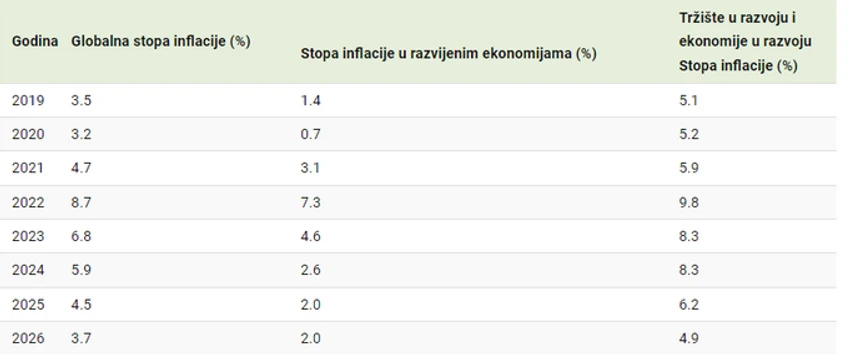Select the 2020 year cell

(28, 134)
